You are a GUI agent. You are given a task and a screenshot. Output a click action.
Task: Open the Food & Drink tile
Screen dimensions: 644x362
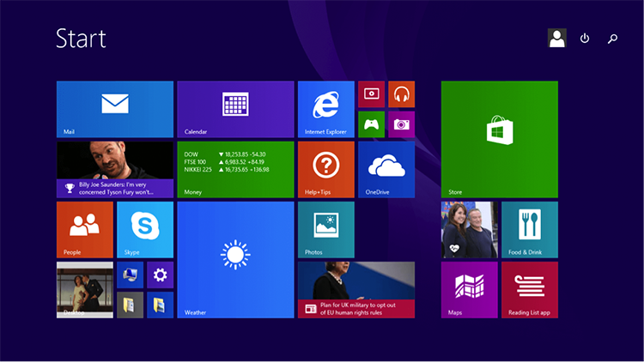click(530, 230)
